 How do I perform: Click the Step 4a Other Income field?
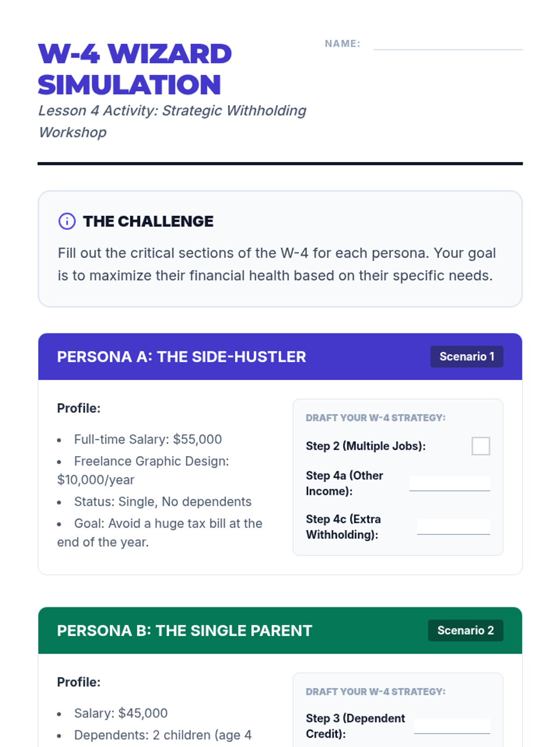[449, 483]
